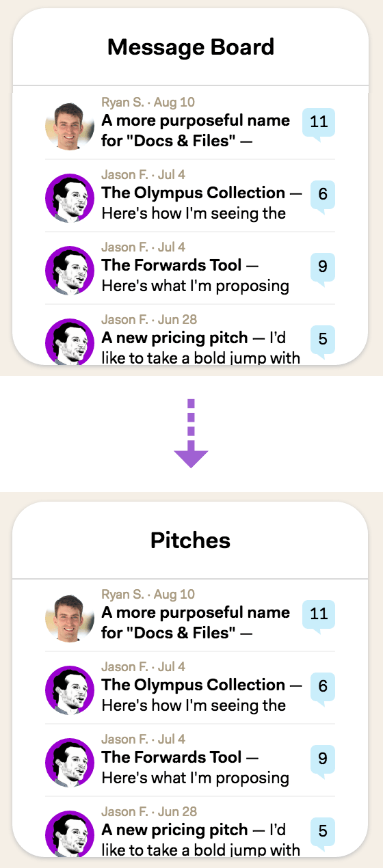Click the 6-comment bubble in Message Board card

pos(323,195)
